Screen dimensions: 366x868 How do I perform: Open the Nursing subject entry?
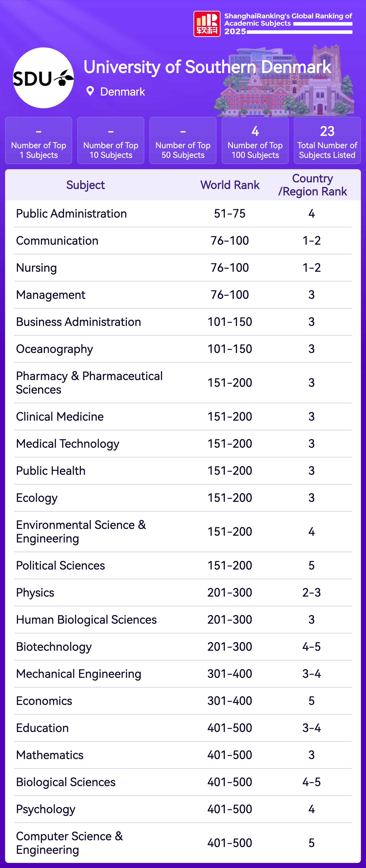coord(36,268)
